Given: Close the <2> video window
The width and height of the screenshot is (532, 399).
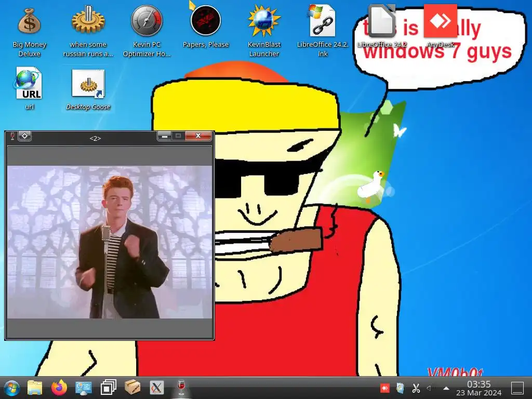Looking at the screenshot, I should tap(198, 136).
